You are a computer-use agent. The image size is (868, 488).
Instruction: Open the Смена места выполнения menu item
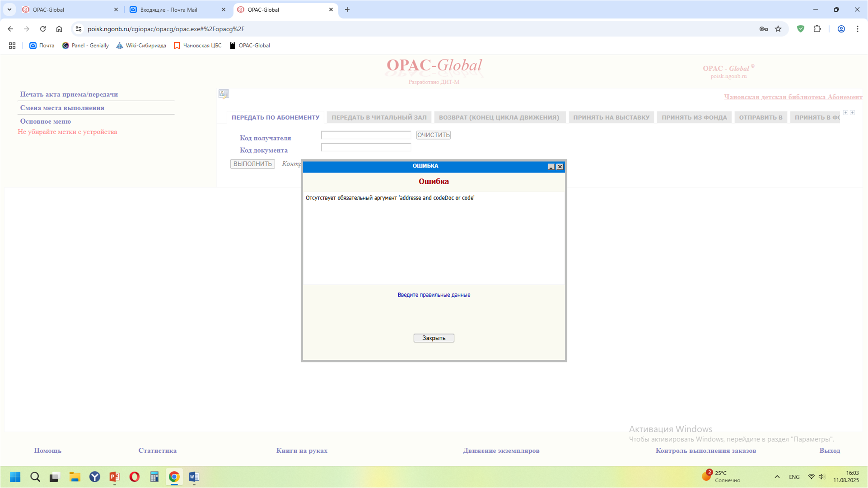click(62, 108)
